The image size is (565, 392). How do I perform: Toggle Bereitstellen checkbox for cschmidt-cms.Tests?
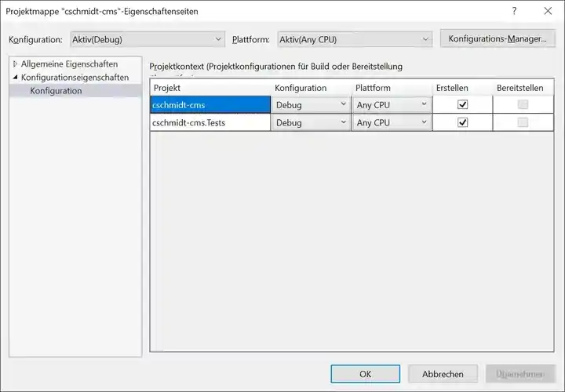tap(523, 122)
